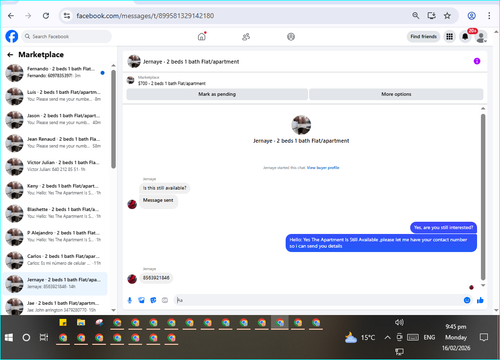Open the Friends icon in top navigation
Screen dimensions: 500x360
click(246, 37)
